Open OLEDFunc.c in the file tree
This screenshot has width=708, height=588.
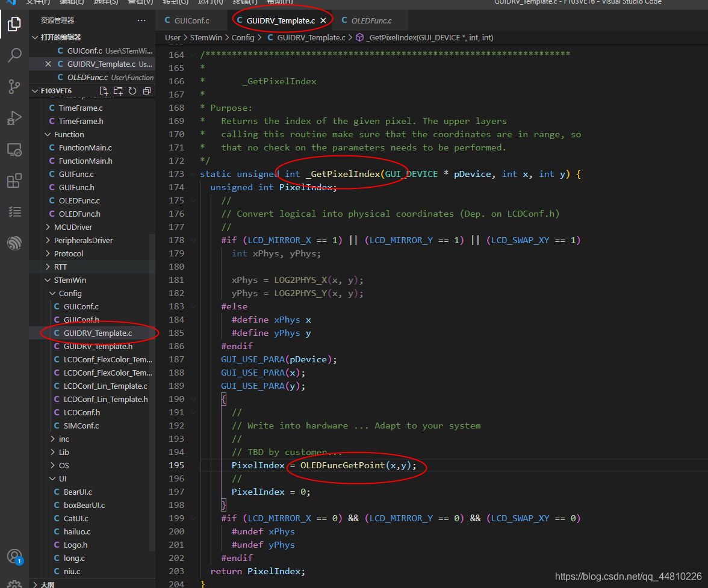[79, 200]
